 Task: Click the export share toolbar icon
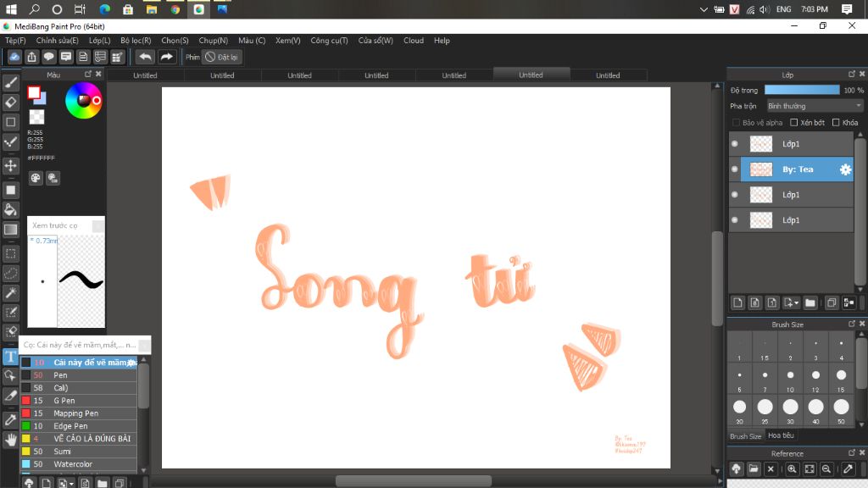tap(31, 57)
